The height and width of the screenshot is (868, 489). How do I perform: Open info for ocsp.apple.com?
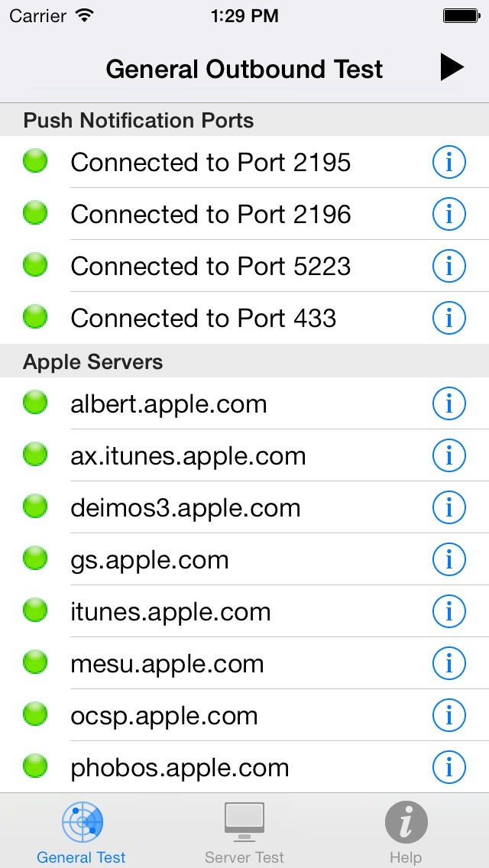pyautogui.click(x=449, y=715)
